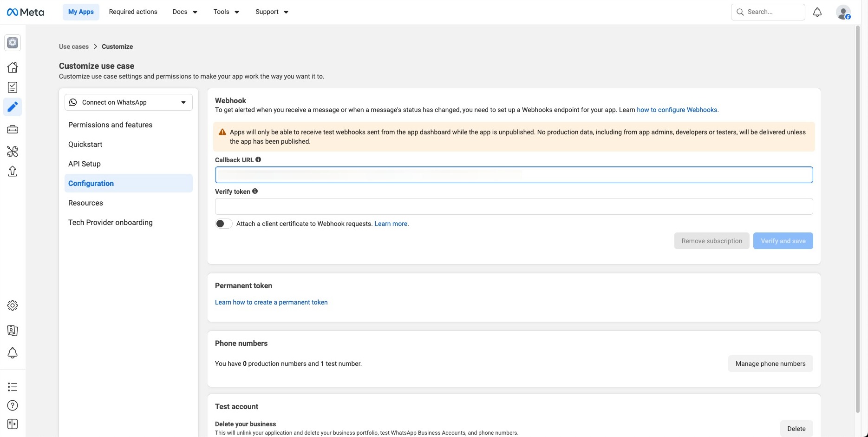Viewport: 868px width, 437px height.
Task: Open the user profile avatar
Action: pos(843,12)
